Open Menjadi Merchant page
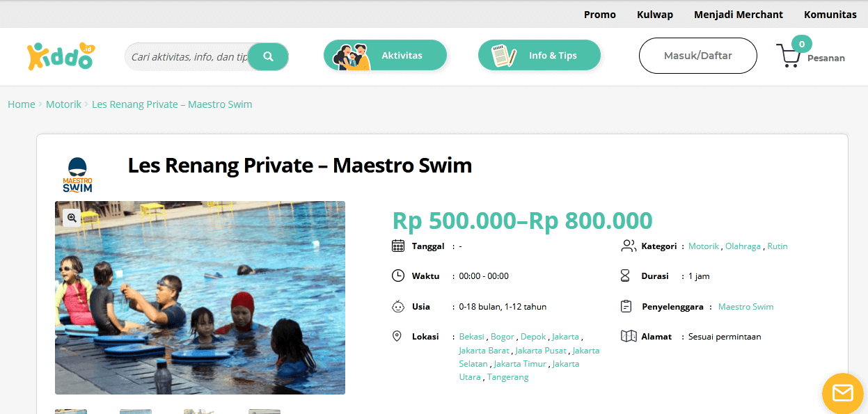Image resolution: width=868 pixels, height=414 pixels. 738,15
